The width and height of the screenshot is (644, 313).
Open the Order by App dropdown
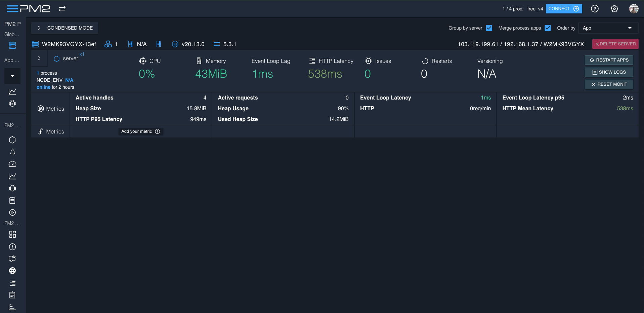pos(608,28)
